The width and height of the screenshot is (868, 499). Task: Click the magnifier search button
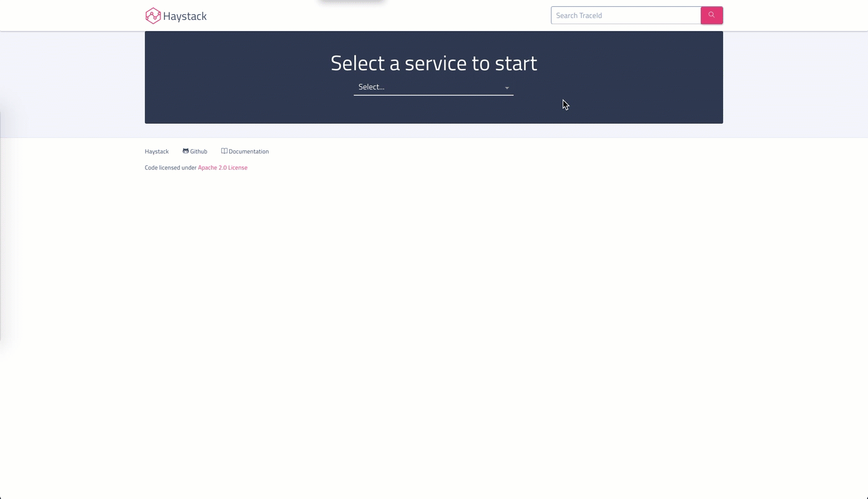(711, 16)
